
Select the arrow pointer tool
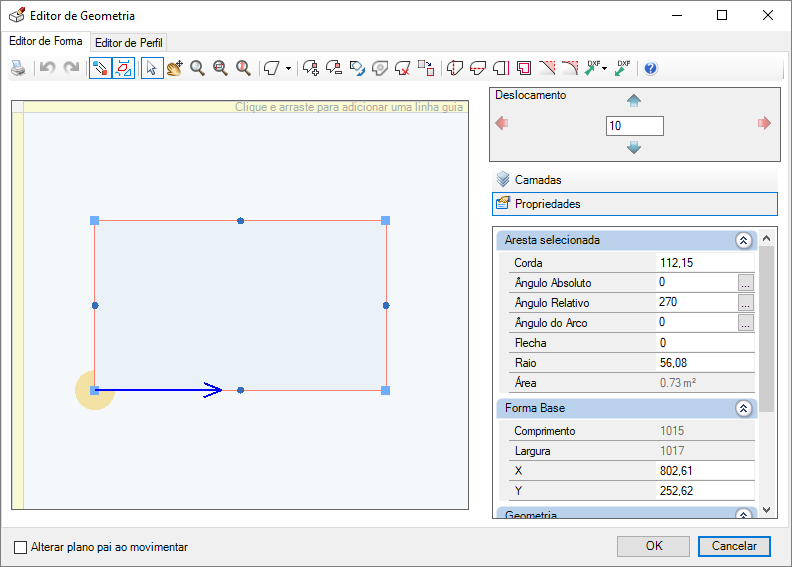pyautogui.click(x=152, y=68)
